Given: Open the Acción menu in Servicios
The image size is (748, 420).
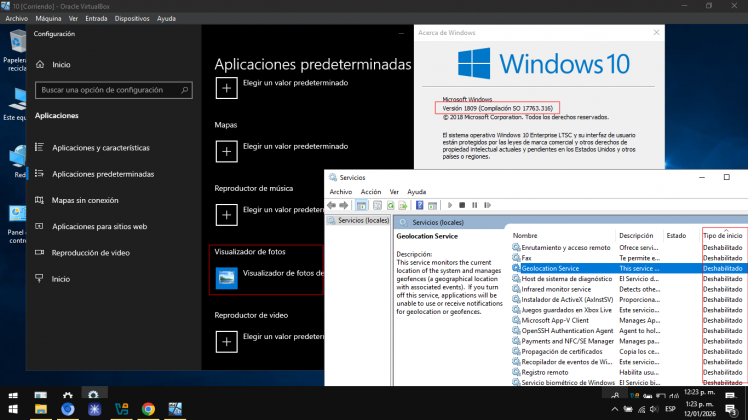Looking at the screenshot, I should click(371, 191).
